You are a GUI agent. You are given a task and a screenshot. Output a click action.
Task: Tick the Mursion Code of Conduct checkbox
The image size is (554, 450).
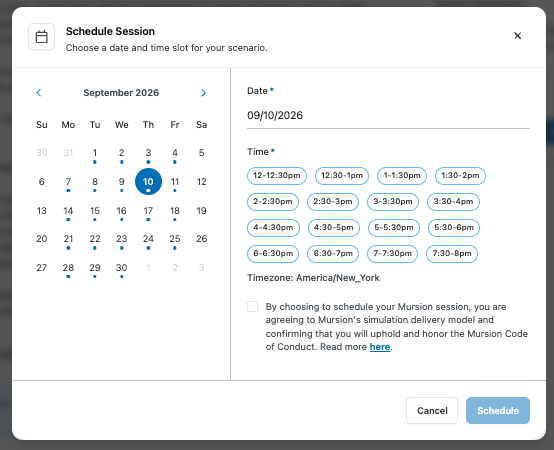point(252,306)
